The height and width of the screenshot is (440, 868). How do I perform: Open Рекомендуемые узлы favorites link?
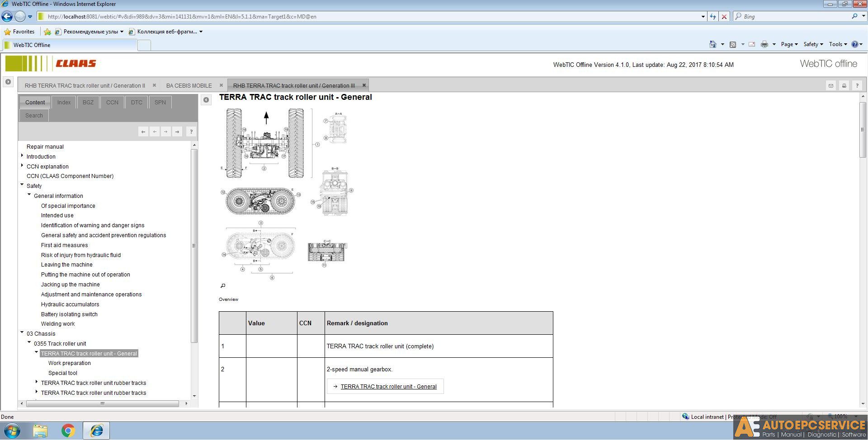pyautogui.click(x=89, y=32)
